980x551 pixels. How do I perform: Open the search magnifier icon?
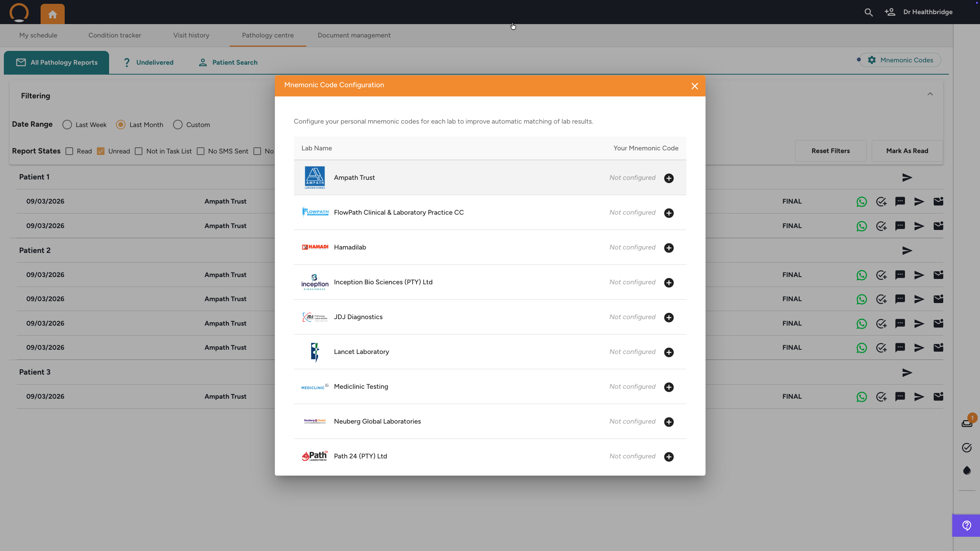tap(869, 12)
